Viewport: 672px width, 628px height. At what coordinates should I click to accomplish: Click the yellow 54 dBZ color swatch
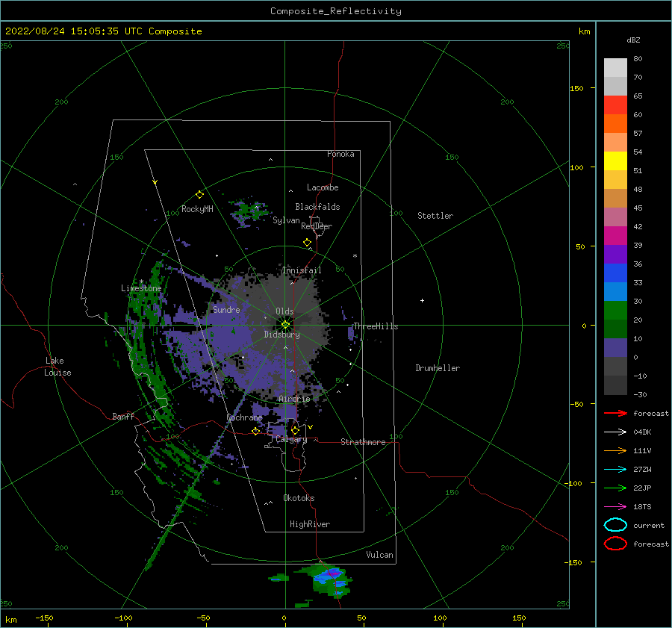point(615,161)
